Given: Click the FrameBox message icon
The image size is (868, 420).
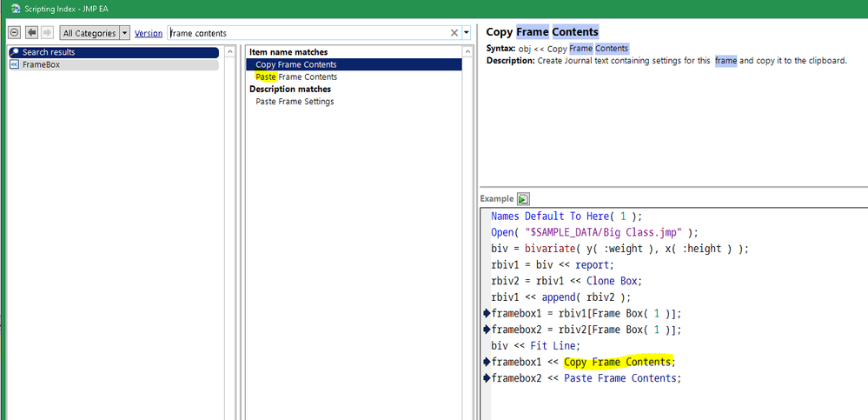Looking at the screenshot, I should pos(15,64).
